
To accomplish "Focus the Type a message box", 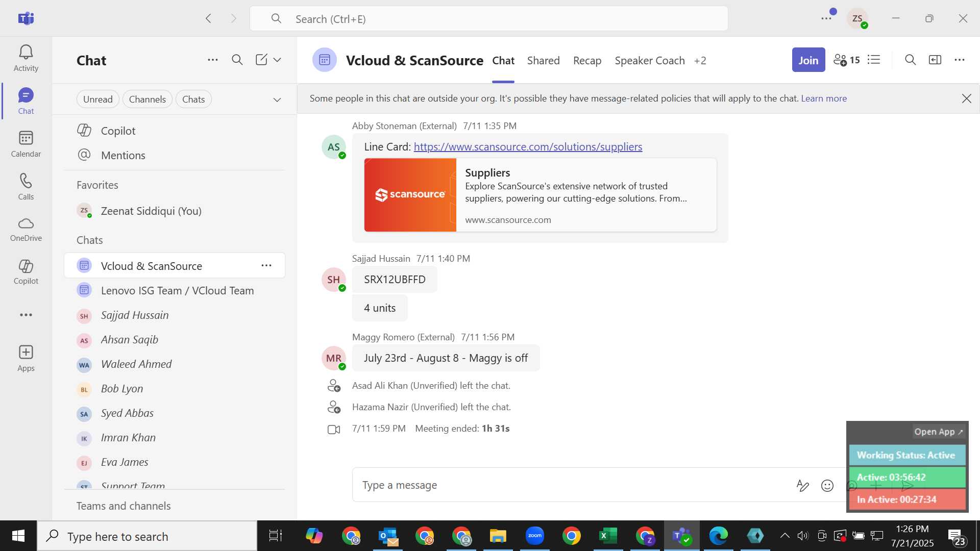I will [x=572, y=485].
